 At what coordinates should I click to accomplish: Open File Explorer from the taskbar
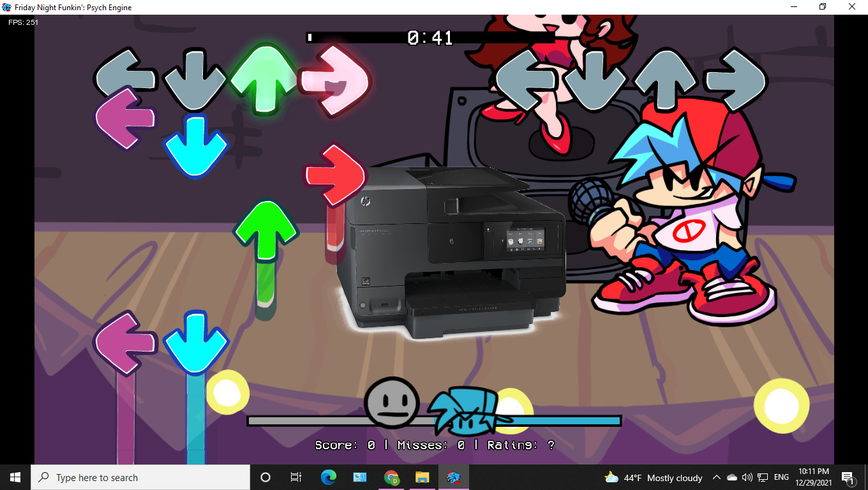pos(422,477)
